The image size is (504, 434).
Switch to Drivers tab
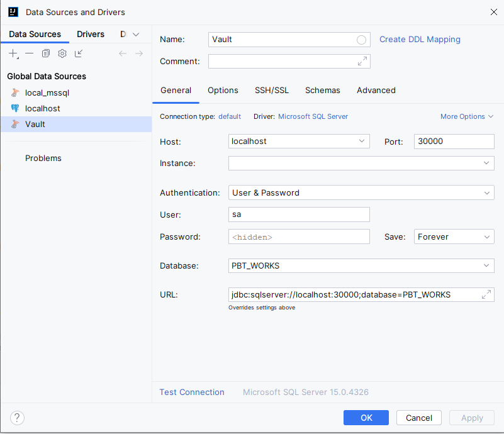pos(91,34)
